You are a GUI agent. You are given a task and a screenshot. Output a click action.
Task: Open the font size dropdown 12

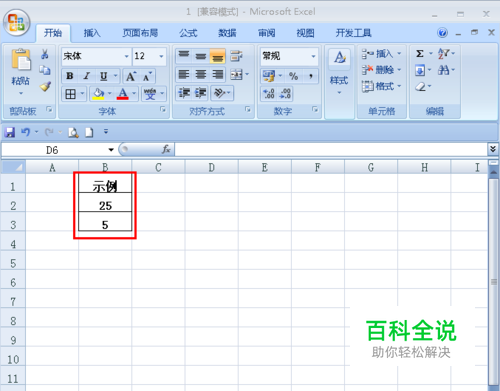coord(161,56)
